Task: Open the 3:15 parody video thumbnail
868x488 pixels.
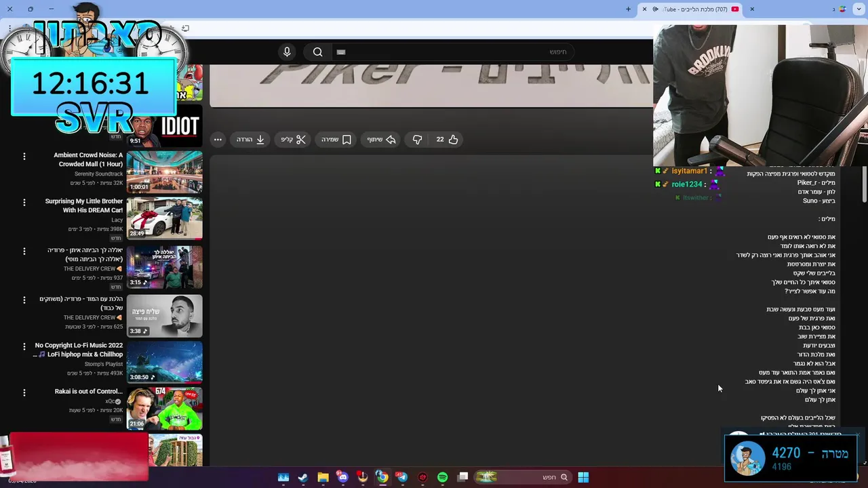Action: [164, 267]
